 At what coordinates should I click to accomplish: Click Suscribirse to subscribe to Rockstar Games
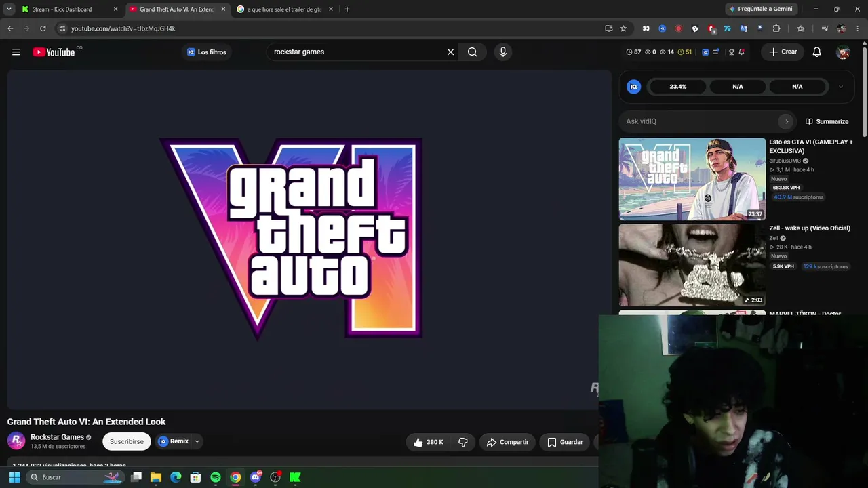(127, 441)
